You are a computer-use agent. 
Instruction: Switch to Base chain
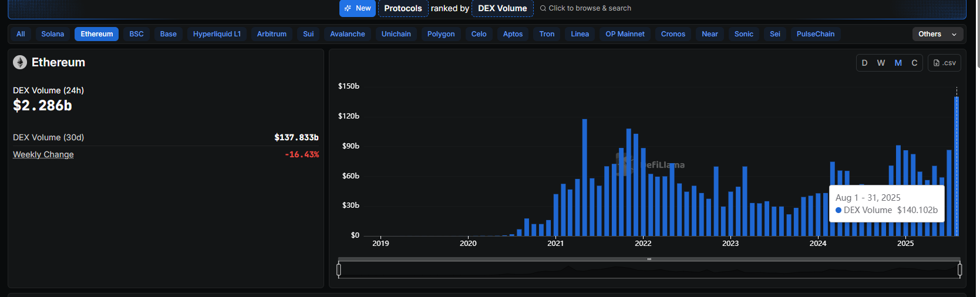[169, 34]
